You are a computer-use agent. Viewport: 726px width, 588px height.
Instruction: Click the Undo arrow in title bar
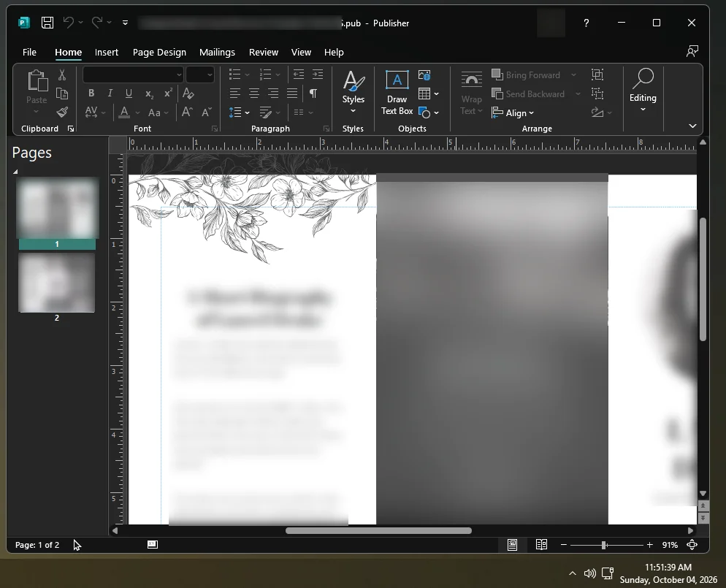tap(69, 22)
